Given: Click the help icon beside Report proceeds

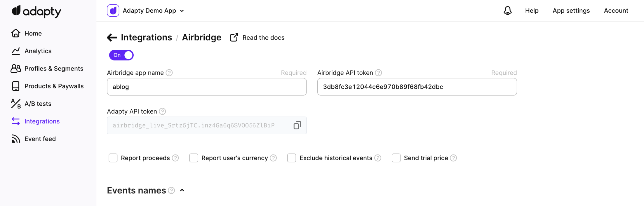Looking at the screenshot, I should pyautogui.click(x=175, y=158).
